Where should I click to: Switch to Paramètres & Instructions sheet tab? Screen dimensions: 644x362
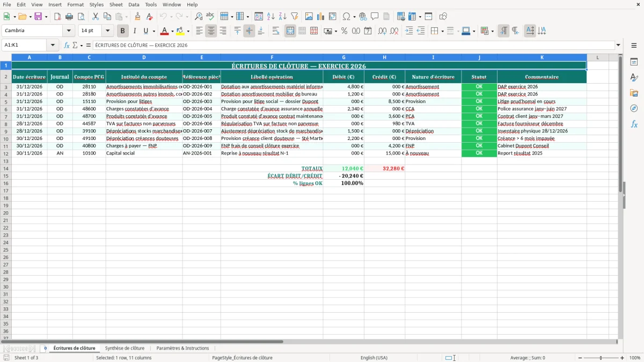pyautogui.click(x=182, y=348)
